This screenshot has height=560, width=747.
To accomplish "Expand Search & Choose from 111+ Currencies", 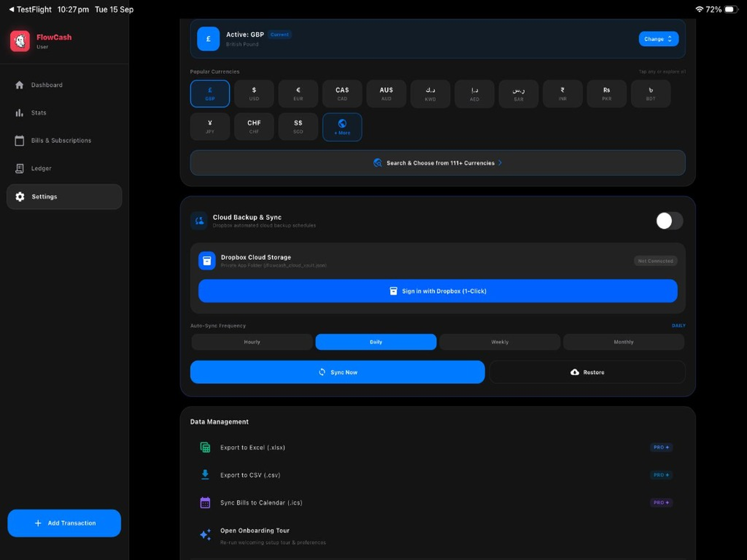I will tap(438, 163).
